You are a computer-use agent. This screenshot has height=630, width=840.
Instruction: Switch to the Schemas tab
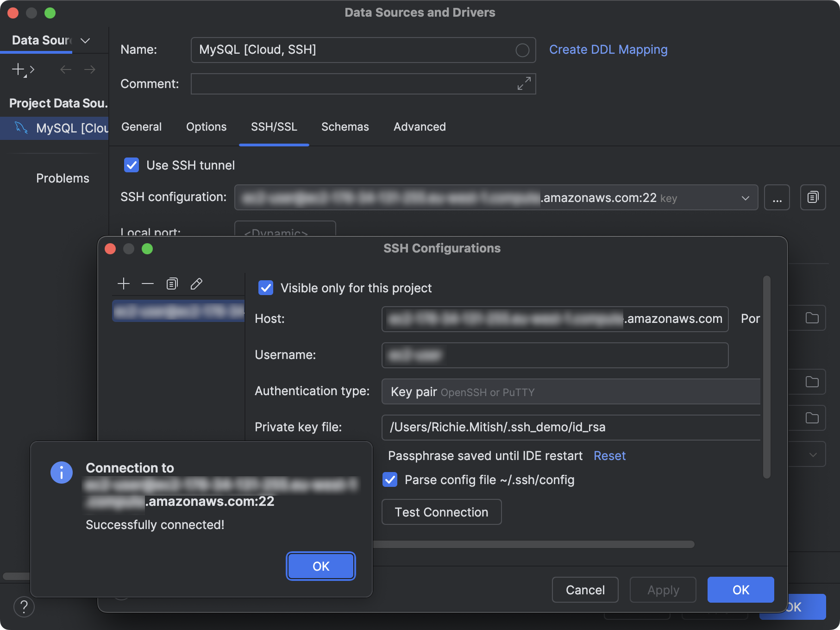345,126
